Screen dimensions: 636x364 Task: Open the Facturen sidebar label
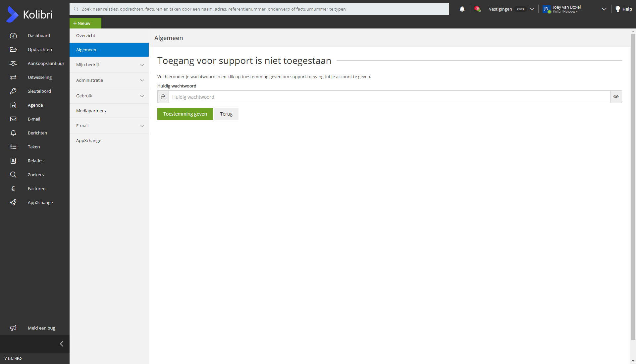(x=36, y=188)
